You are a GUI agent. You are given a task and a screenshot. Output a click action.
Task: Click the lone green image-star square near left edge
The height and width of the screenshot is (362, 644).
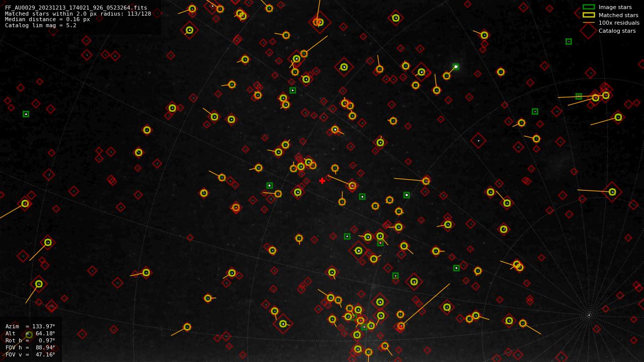[x=26, y=114]
